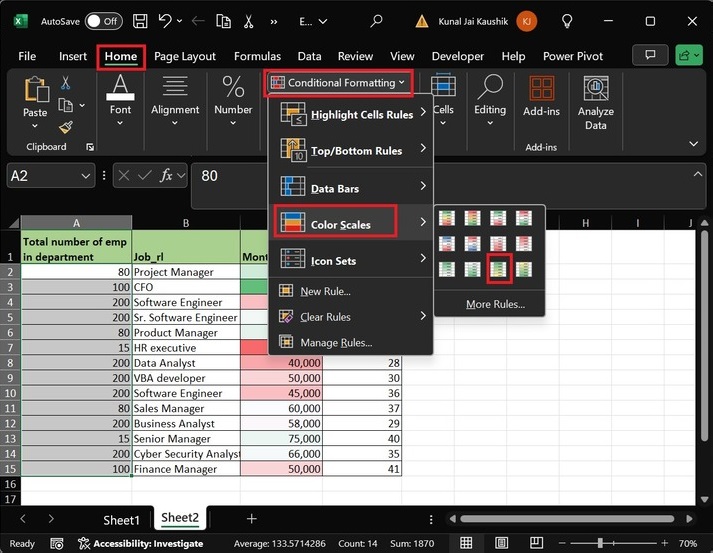Open the Conditional Formatting dropdown

[338, 83]
